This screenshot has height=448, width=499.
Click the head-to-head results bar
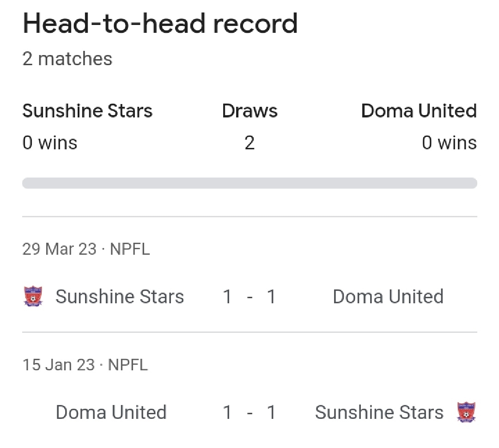pyautogui.click(x=249, y=183)
